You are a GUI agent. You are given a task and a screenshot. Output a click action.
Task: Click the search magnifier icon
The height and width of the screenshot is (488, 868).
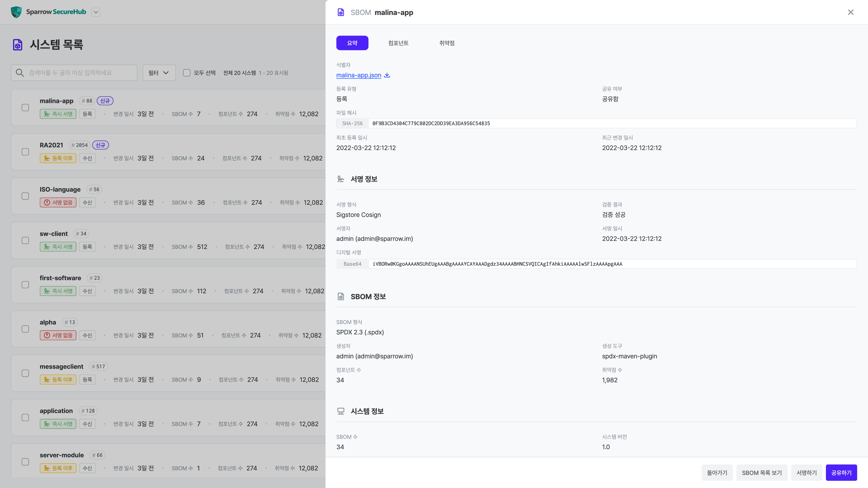[20, 73]
